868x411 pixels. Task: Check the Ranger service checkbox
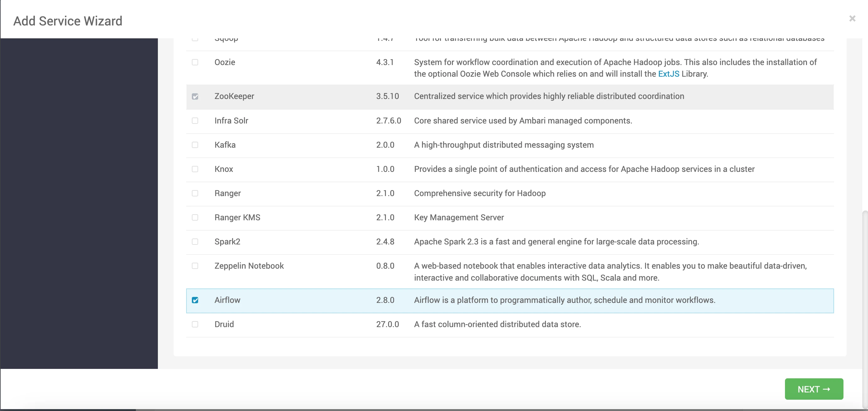coord(195,193)
